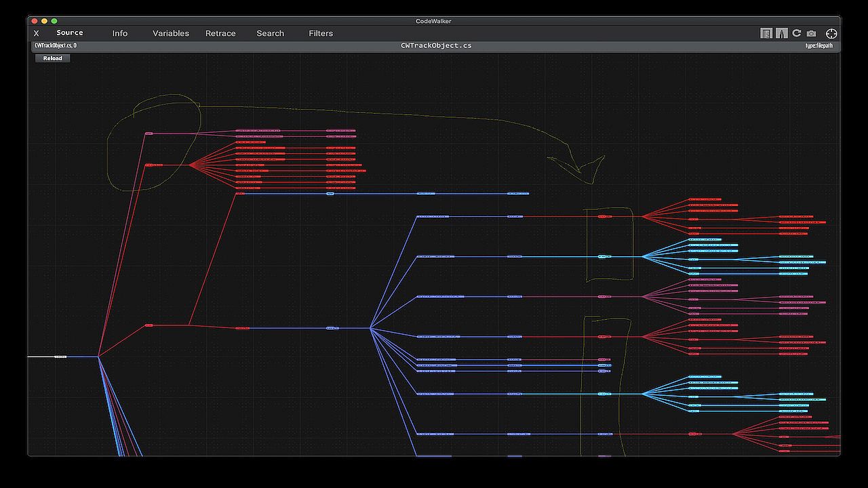This screenshot has height=488, width=868.
Task: Click the red node inside the yellow circle
Action: (x=154, y=165)
